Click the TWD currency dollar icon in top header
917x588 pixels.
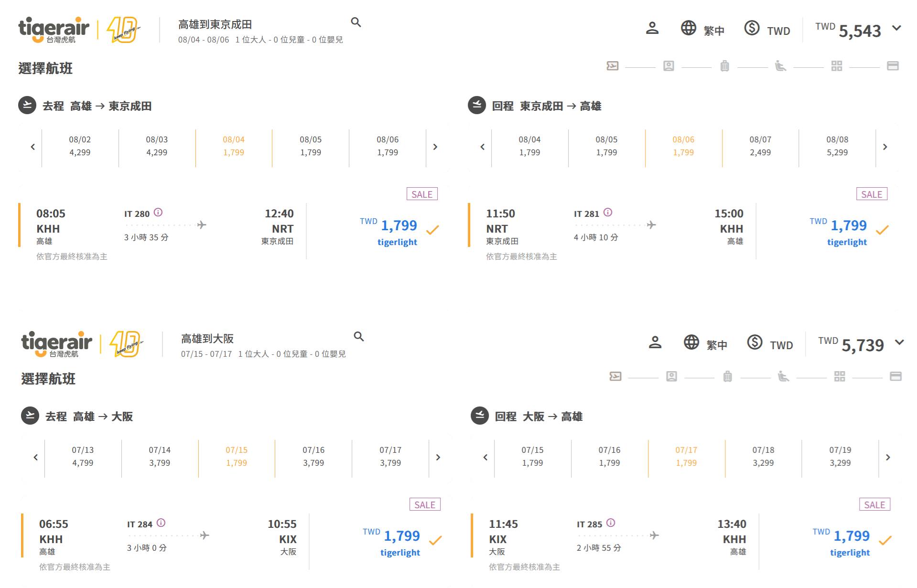click(x=752, y=28)
